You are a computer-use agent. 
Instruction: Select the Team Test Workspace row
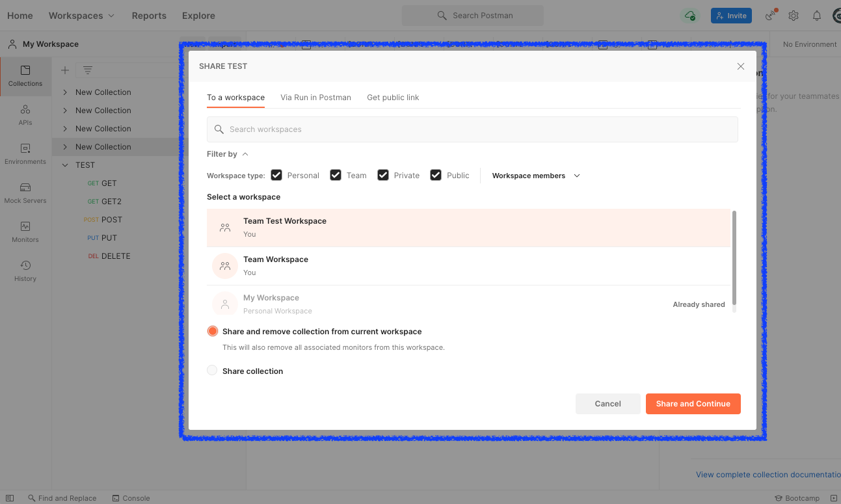pyautogui.click(x=468, y=228)
